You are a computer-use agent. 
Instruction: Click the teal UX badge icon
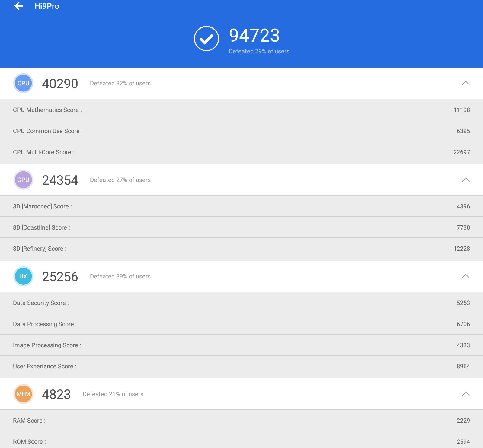click(23, 276)
